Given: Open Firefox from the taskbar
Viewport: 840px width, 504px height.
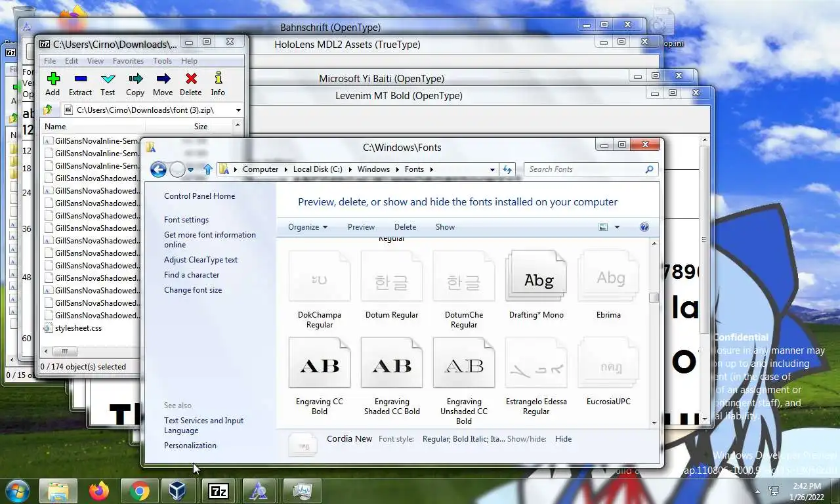Looking at the screenshot, I should 99,491.
